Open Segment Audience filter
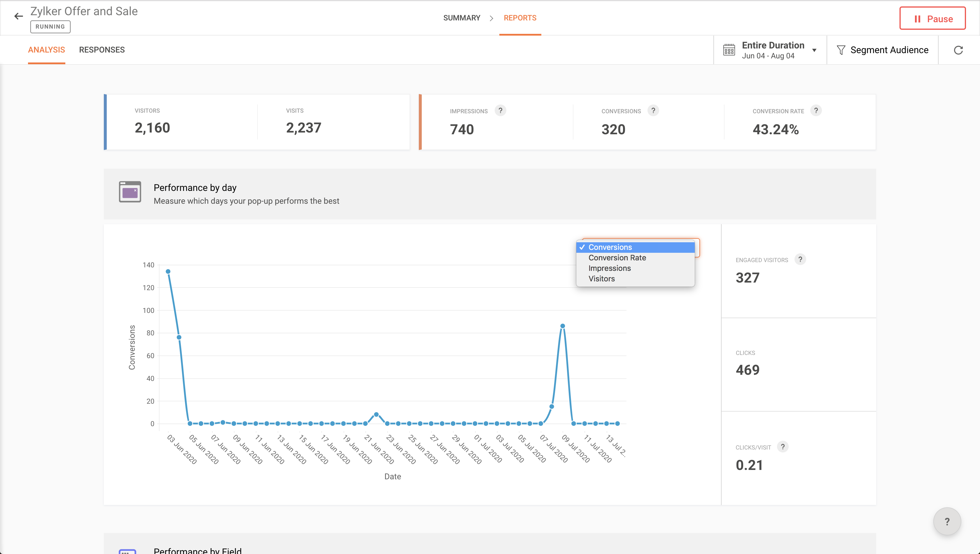Screen dimensions: 980x554 882,50
